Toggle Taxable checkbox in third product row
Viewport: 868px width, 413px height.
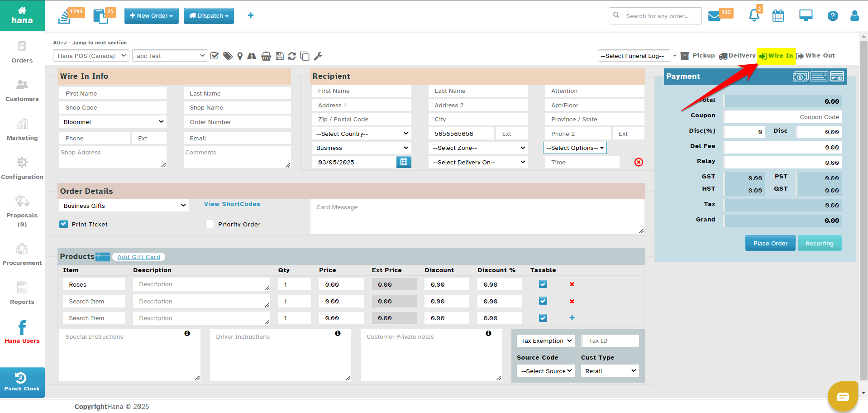(543, 318)
